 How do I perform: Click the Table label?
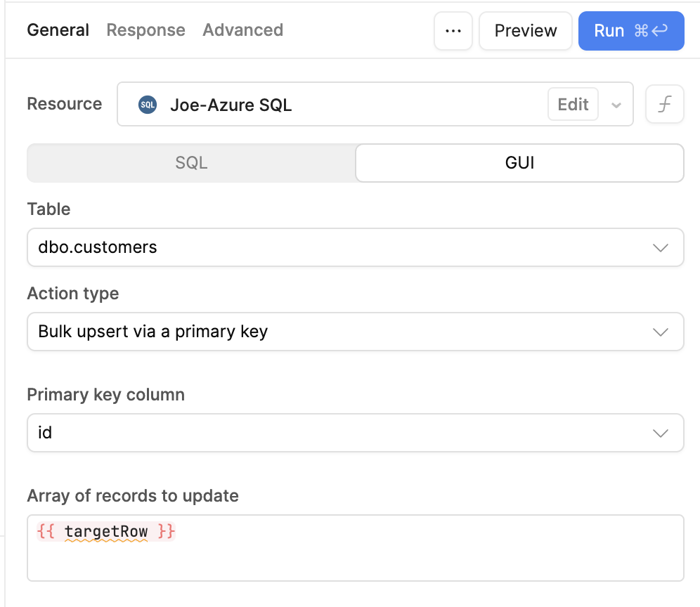pos(48,209)
